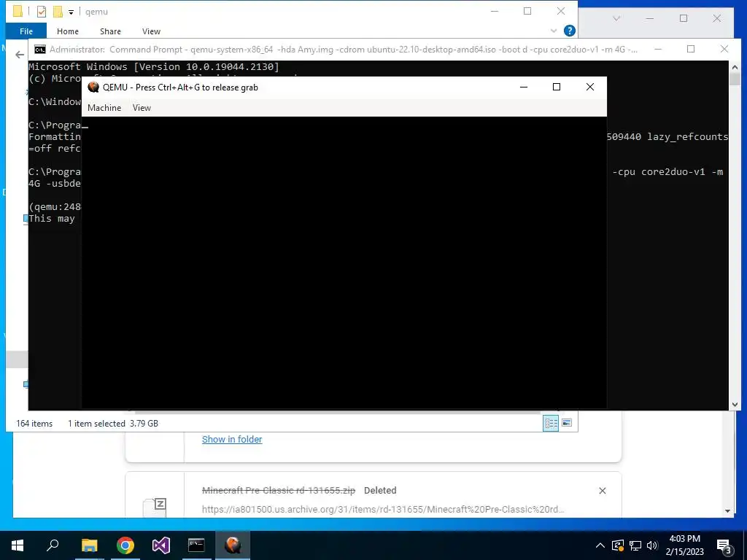Open network status tray icon
This screenshot has height=560, width=747.
(635, 545)
